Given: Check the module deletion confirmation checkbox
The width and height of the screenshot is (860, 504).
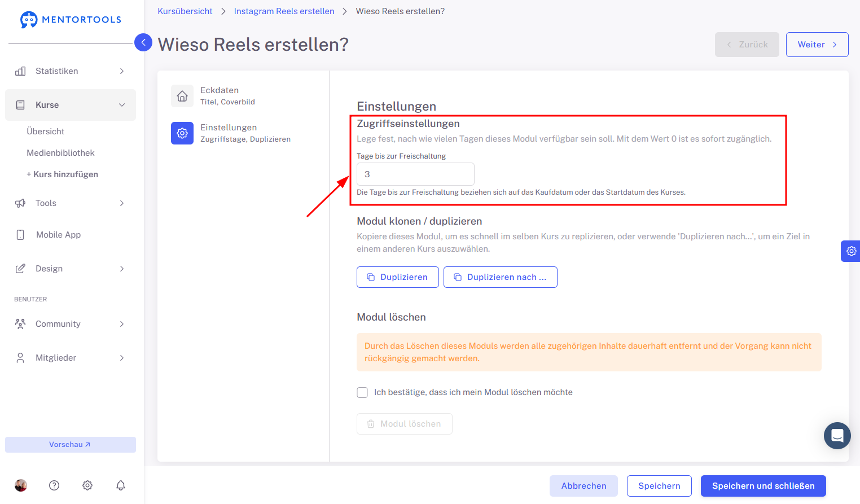Looking at the screenshot, I should pos(362,392).
